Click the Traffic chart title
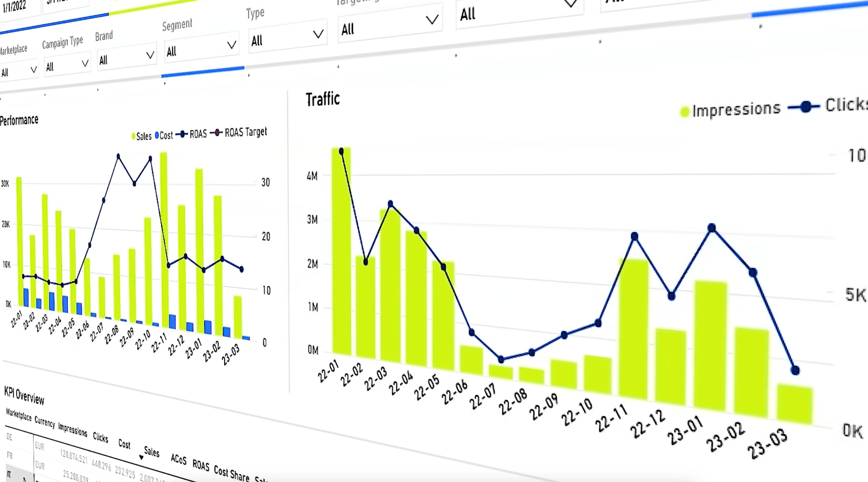868x482 pixels. pos(323,100)
